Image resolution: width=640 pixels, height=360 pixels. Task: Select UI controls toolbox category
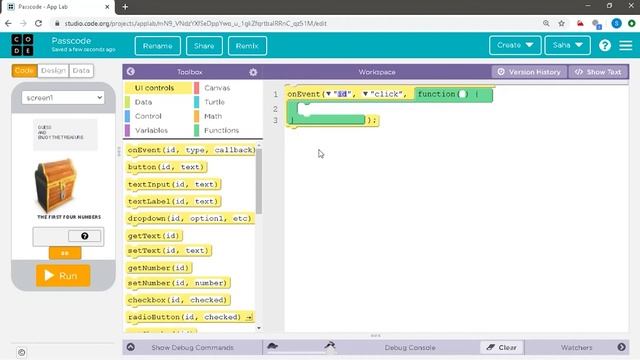158,88
